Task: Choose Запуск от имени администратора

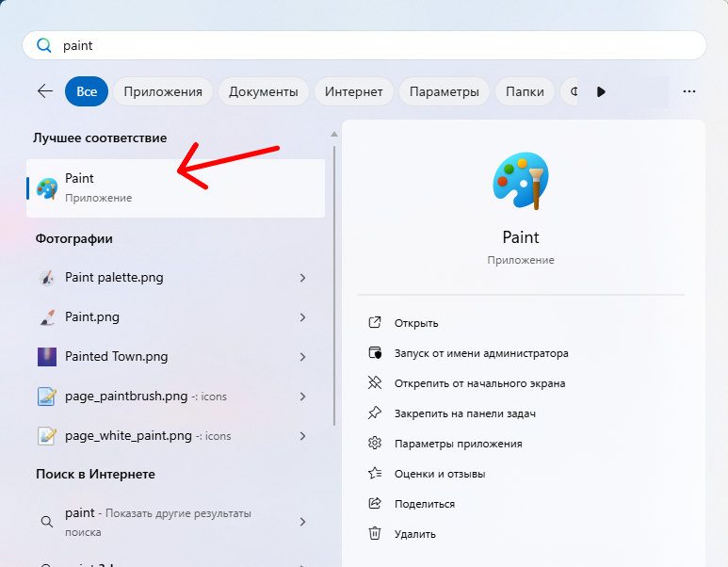Action: click(x=481, y=353)
